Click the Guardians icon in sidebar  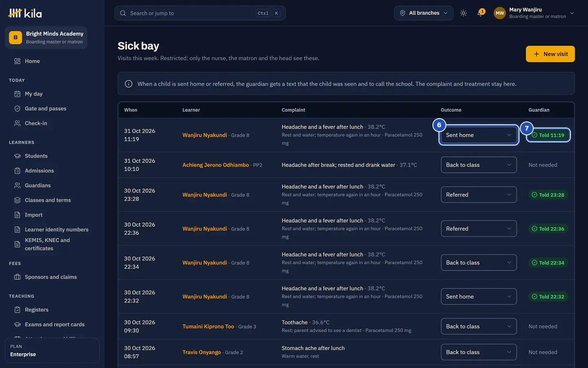(x=17, y=185)
